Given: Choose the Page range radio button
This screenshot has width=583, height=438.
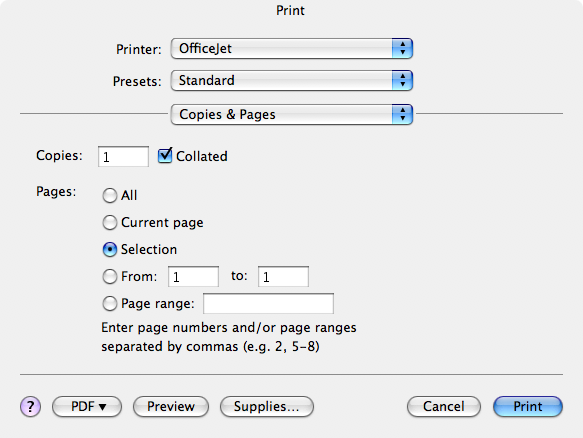Looking at the screenshot, I should click(x=110, y=303).
